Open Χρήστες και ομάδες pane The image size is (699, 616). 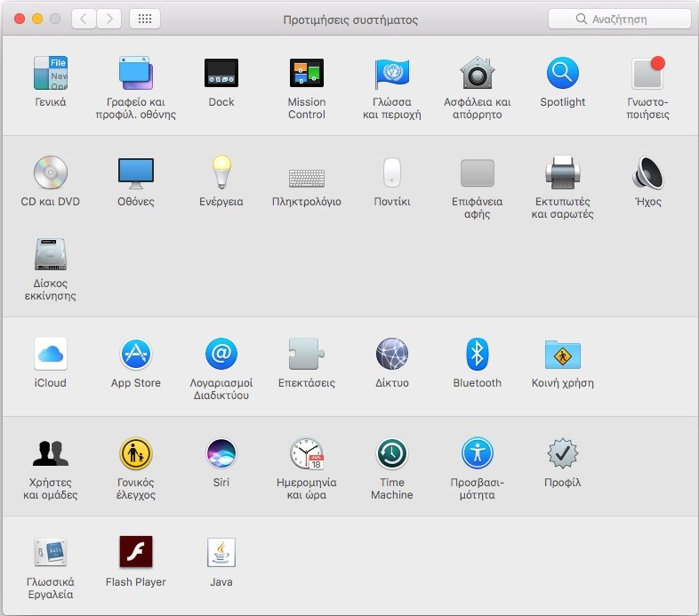(x=51, y=453)
